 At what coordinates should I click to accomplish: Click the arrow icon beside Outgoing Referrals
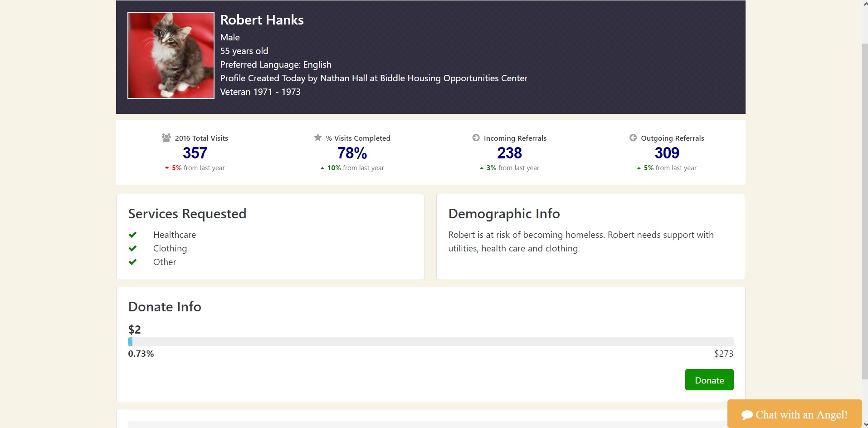[633, 138]
